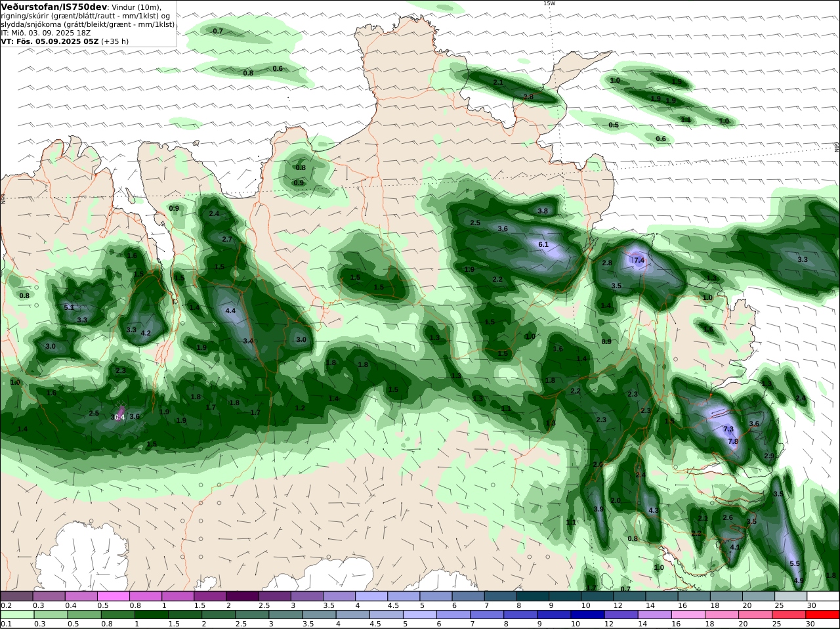Click the 4.4 precipitation value on the map
The height and width of the screenshot is (629, 840).
click(x=230, y=311)
